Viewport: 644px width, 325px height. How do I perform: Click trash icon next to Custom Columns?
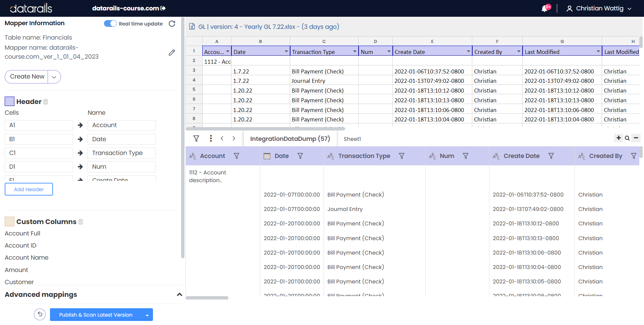(x=80, y=222)
